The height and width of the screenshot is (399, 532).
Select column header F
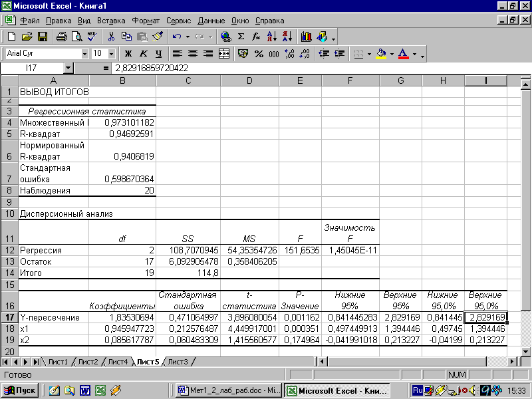click(350, 80)
